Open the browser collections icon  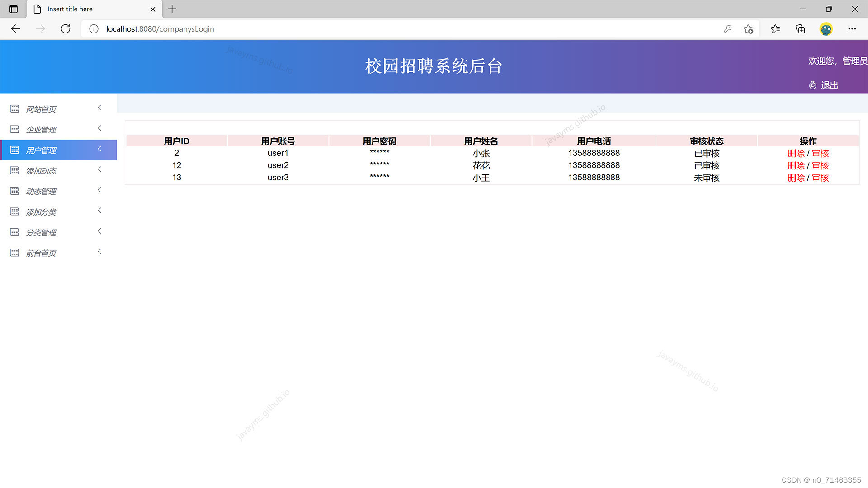click(800, 29)
